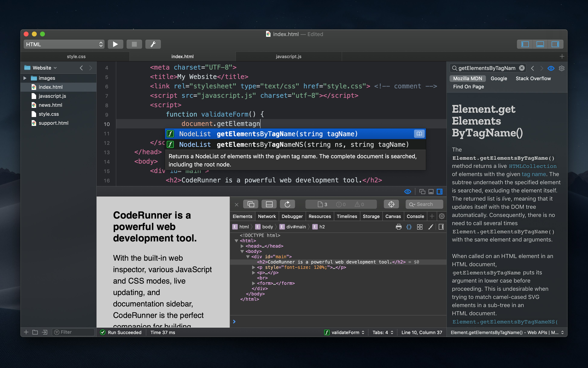Open the styles paintbrush icon in the inspector
Image resolution: width=588 pixels, height=368 pixels.
click(430, 227)
